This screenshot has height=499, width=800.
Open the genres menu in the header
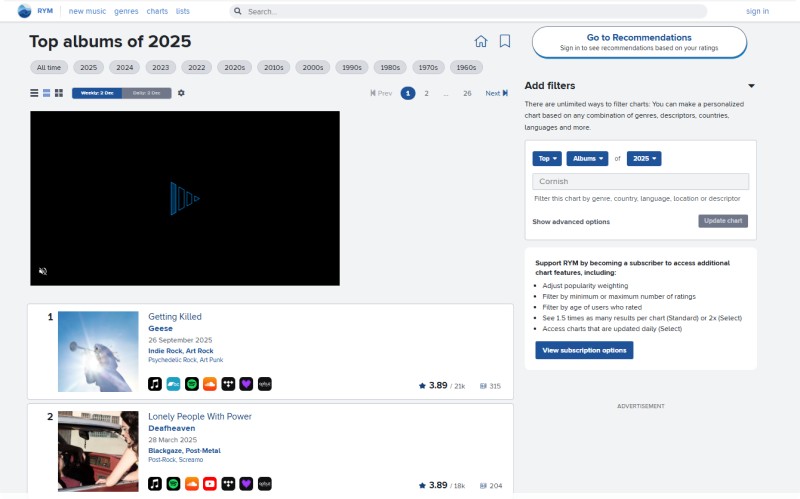[126, 11]
